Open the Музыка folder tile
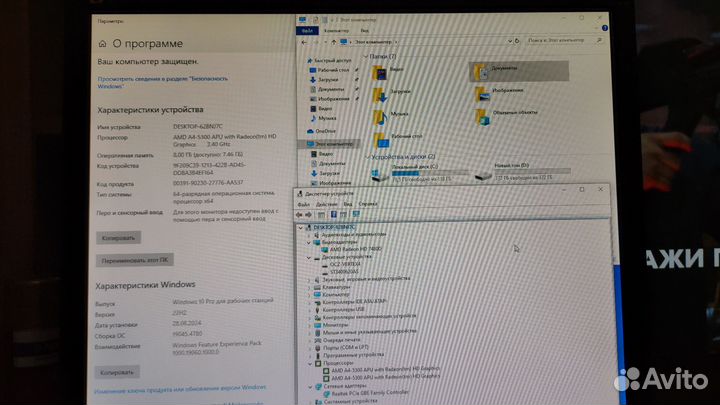The width and height of the screenshot is (720, 405). (x=390, y=116)
